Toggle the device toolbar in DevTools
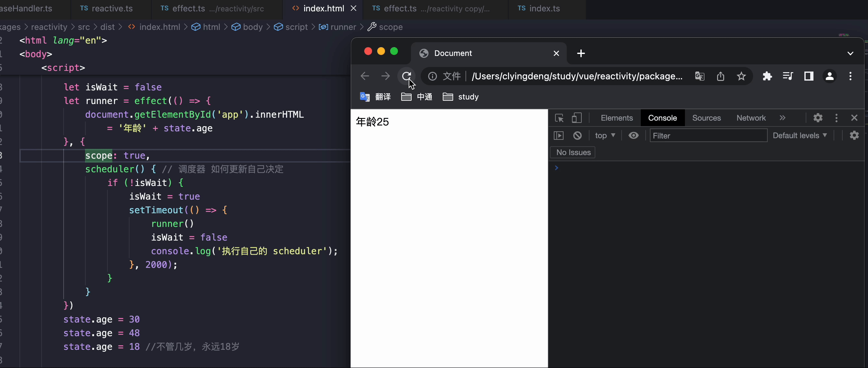This screenshot has height=368, width=868. [x=577, y=118]
